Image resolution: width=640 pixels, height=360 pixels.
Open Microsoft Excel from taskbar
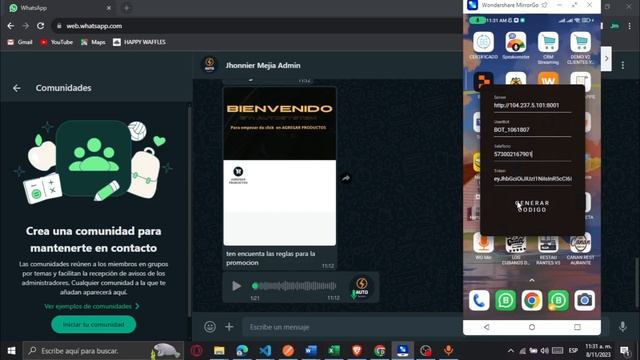point(334,351)
